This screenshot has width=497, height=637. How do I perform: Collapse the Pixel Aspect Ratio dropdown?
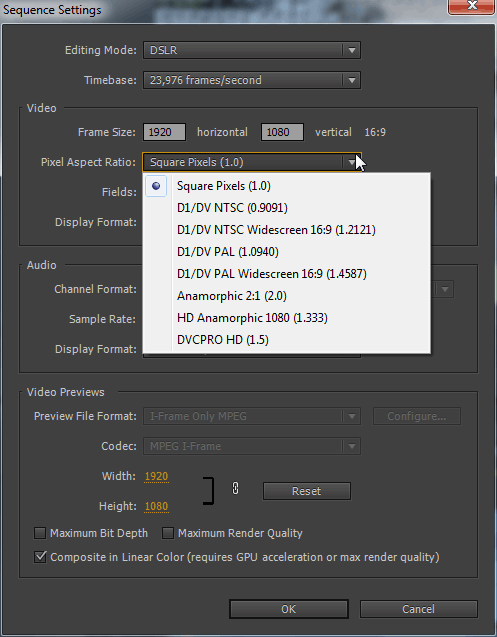pos(252,162)
